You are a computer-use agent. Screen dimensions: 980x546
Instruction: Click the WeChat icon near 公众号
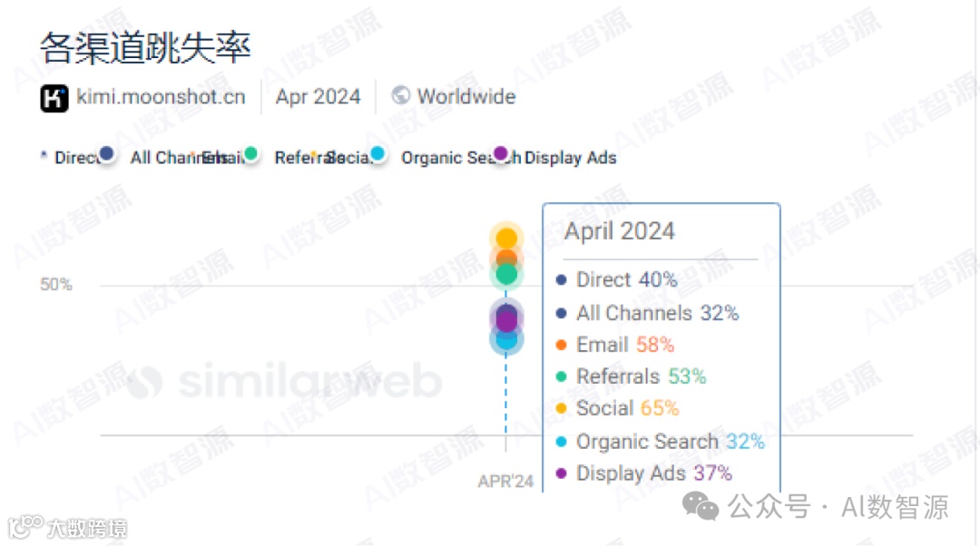click(700, 506)
